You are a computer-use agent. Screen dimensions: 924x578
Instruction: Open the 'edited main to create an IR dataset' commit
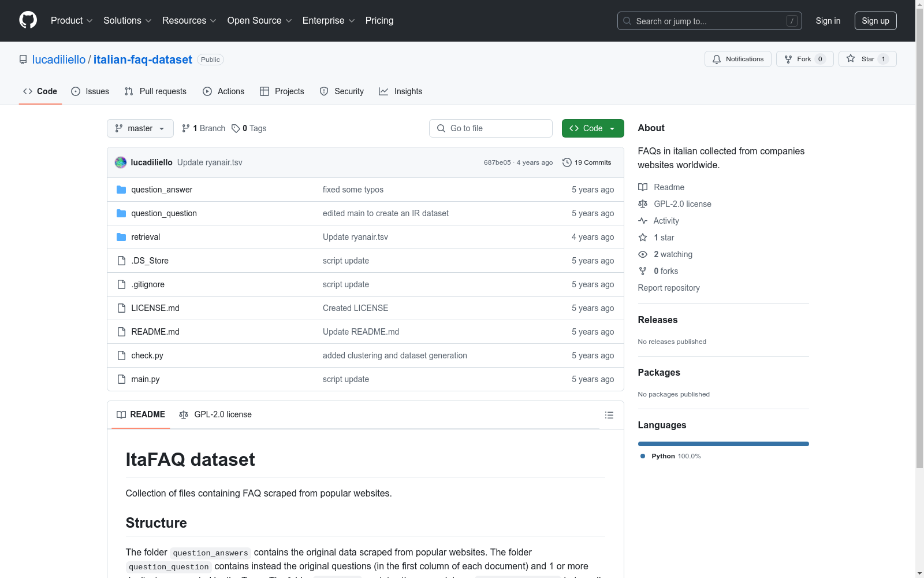[386, 213]
